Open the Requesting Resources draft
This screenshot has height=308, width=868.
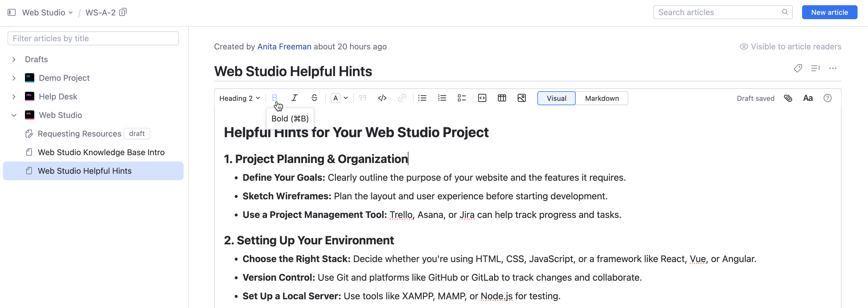coord(80,133)
